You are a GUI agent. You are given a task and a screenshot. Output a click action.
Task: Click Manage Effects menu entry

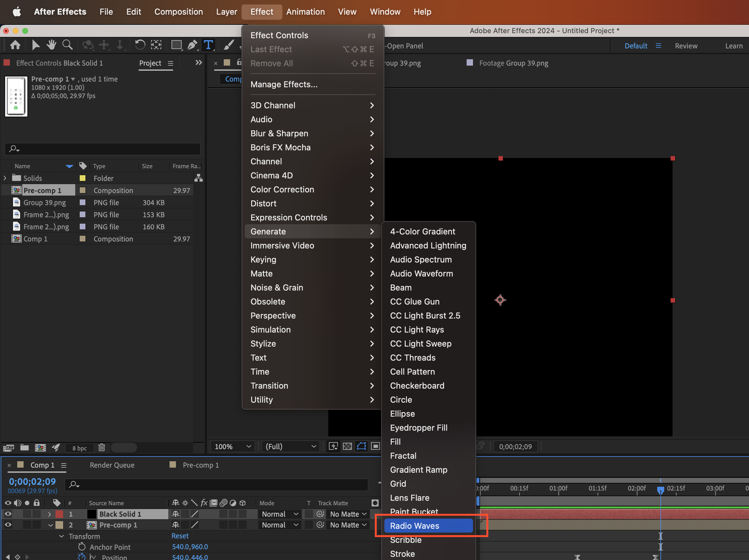[284, 84]
